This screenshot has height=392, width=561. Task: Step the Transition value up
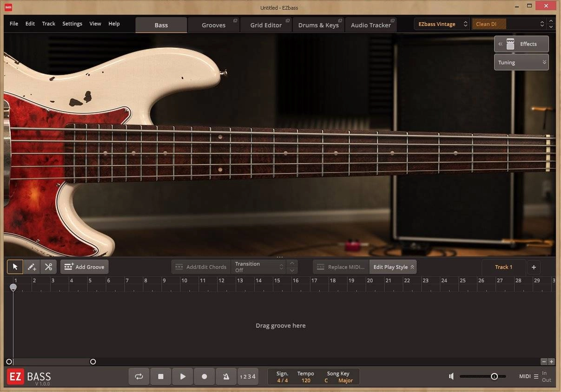click(292, 263)
